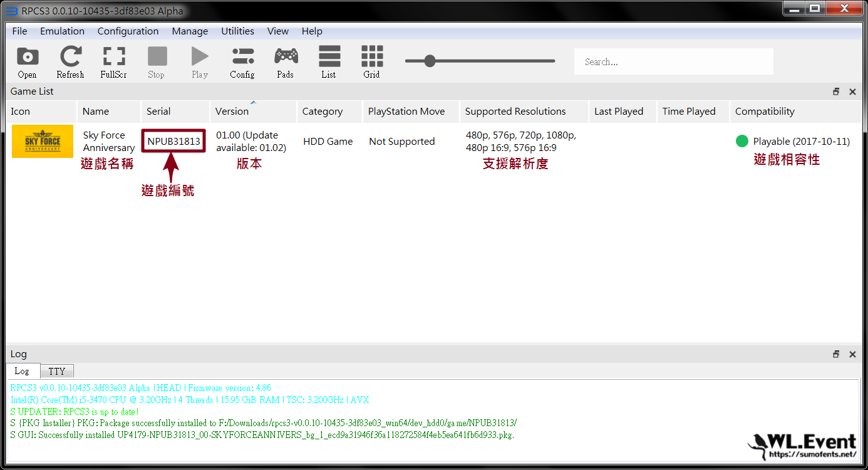The image size is (868, 470).
Task: Select the Sky Force Anniversary game icon
Action: point(43,141)
